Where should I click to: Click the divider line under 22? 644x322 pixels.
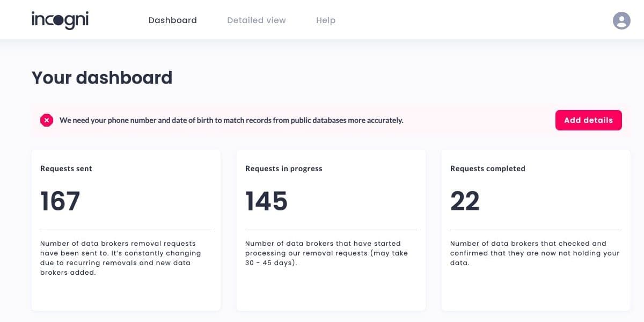(536, 230)
